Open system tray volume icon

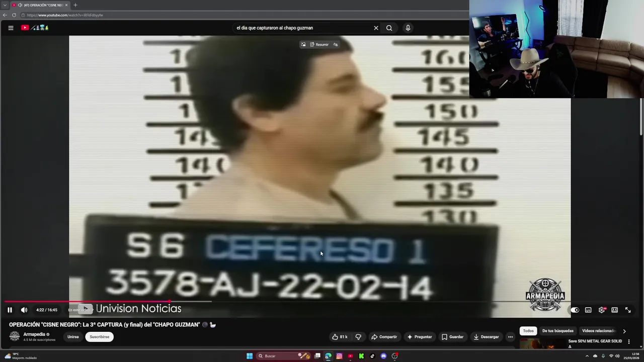(x=617, y=356)
